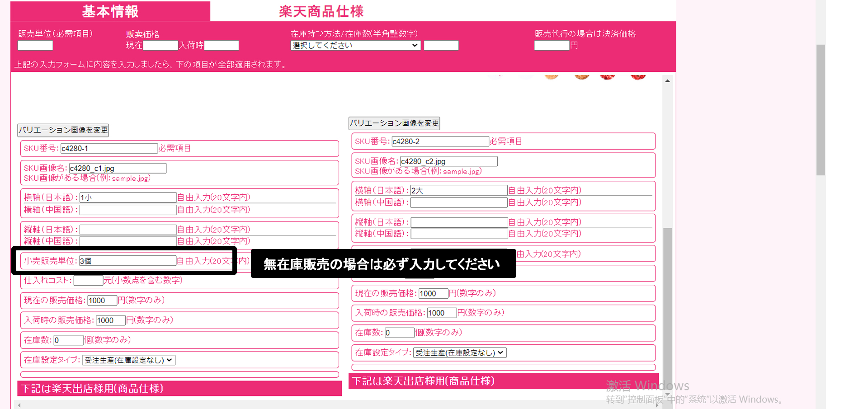Focus SKU番号 field containing c4280-1
This screenshot has width=868, height=409.
click(109, 148)
